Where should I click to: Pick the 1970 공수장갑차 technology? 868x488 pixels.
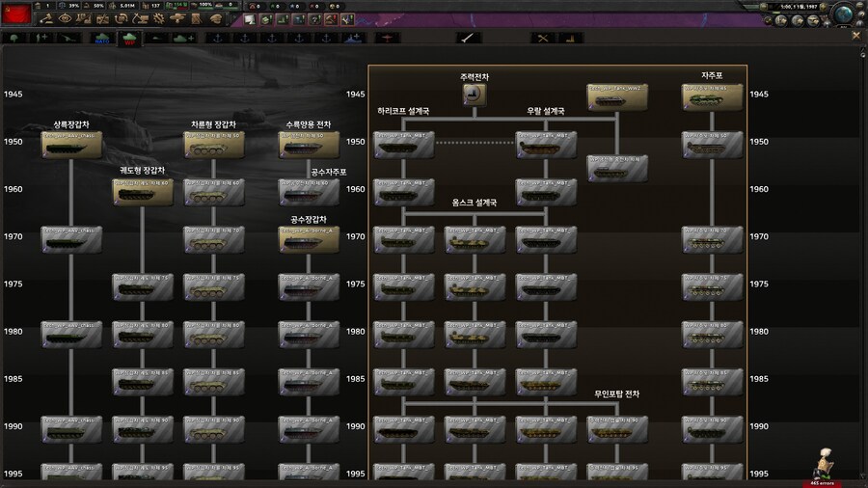(x=309, y=238)
